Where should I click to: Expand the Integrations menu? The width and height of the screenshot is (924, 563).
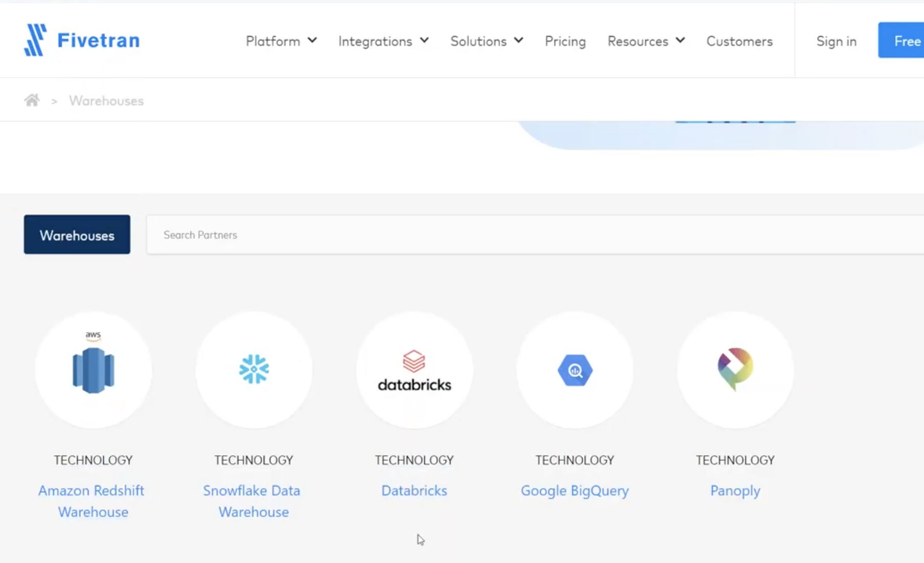[x=383, y=41]
